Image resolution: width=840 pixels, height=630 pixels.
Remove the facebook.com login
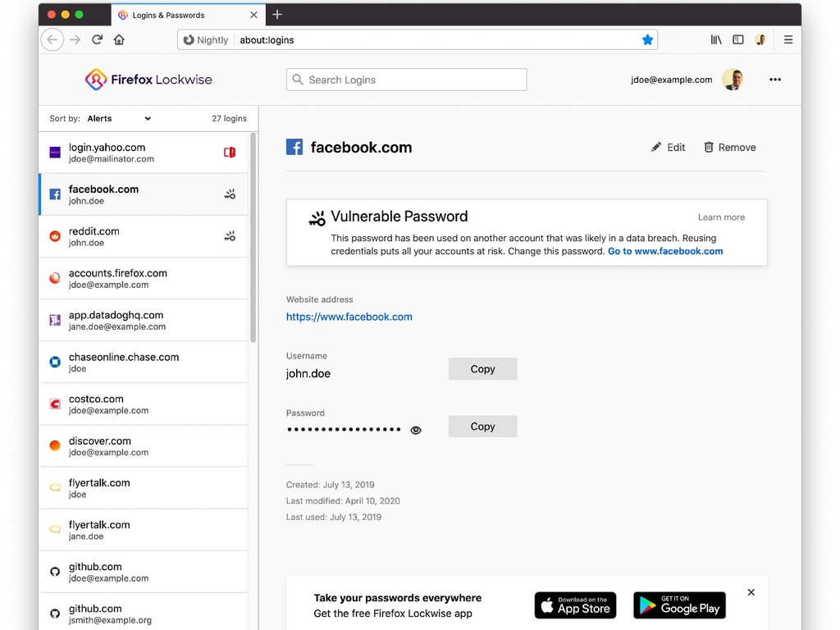[729, 148]
